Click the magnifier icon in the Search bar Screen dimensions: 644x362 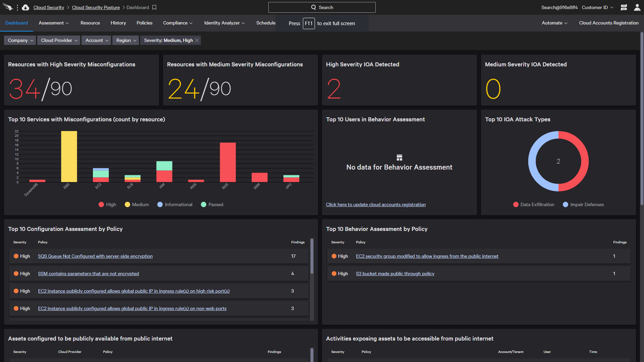click(x=314, y=7)
